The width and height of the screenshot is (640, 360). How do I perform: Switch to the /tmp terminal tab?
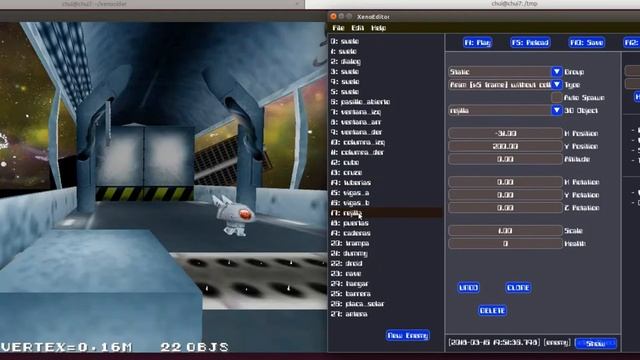[x=514, y=4]
